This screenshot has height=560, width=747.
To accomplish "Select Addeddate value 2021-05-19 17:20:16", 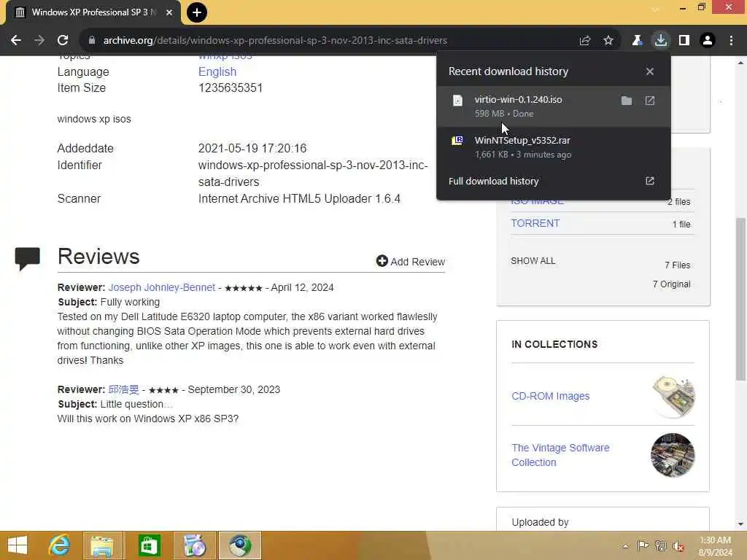I will pos(252,148).
